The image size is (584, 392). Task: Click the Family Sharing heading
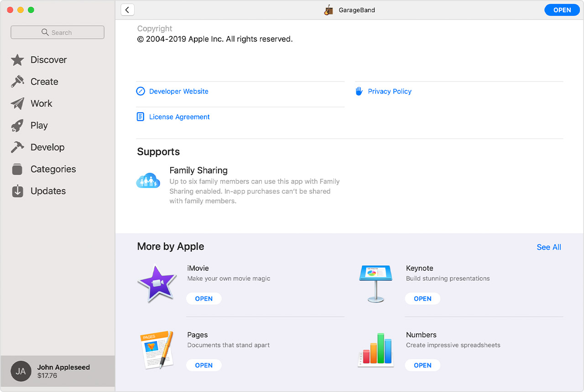tap(198, 170)
